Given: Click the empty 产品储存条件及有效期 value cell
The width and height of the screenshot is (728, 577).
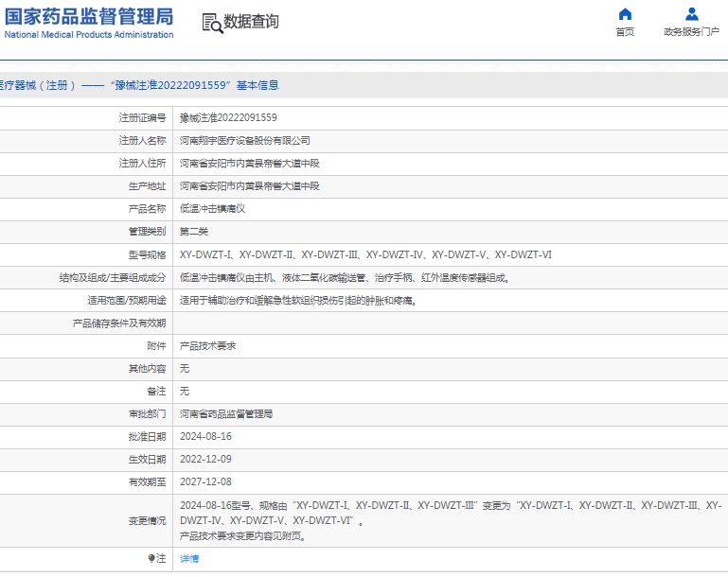Looking at the screenshot, I should click(x=451, y=323).
